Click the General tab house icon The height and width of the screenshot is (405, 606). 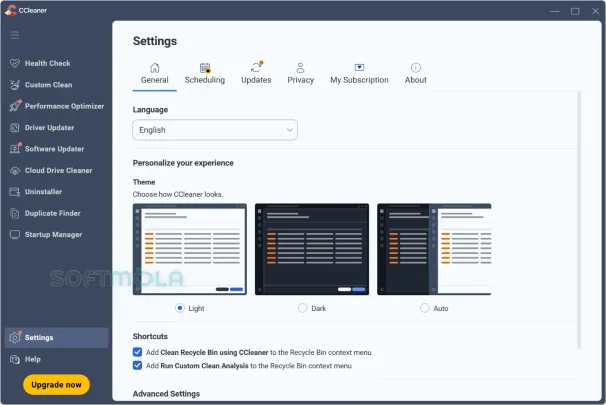[x=155, y=68]
